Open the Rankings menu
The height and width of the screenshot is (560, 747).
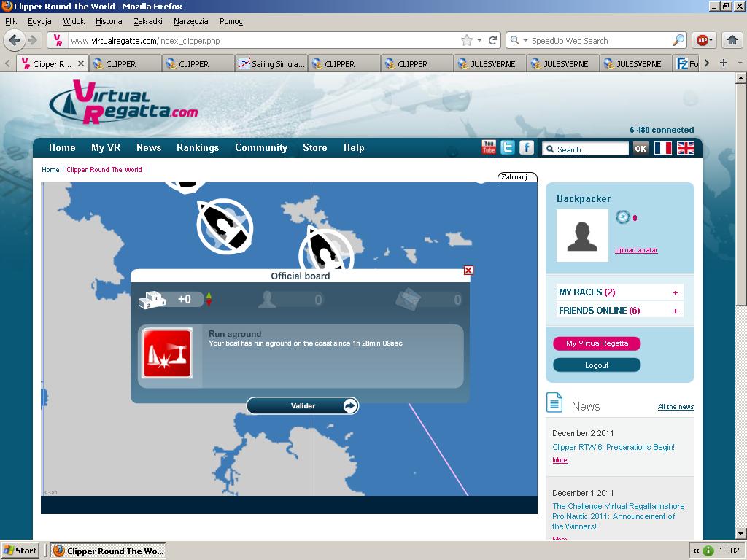(x=198, y=147)
